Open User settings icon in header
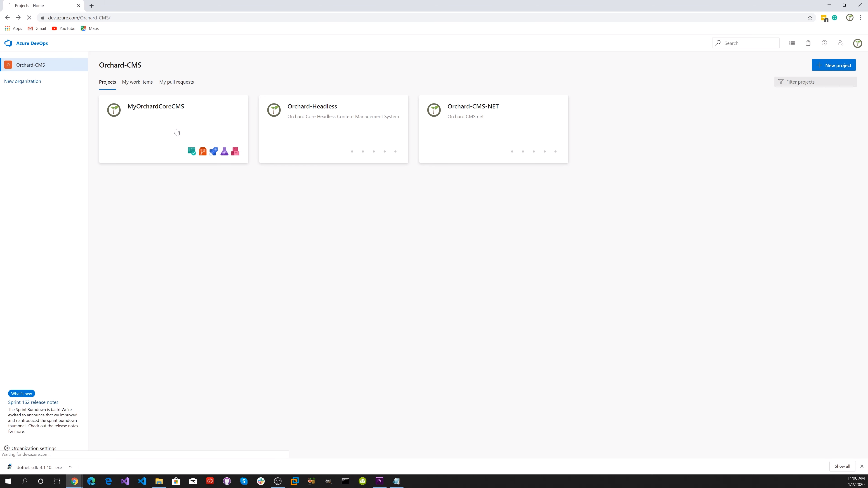This screenshot has width=868, height=488. (841, 43)
